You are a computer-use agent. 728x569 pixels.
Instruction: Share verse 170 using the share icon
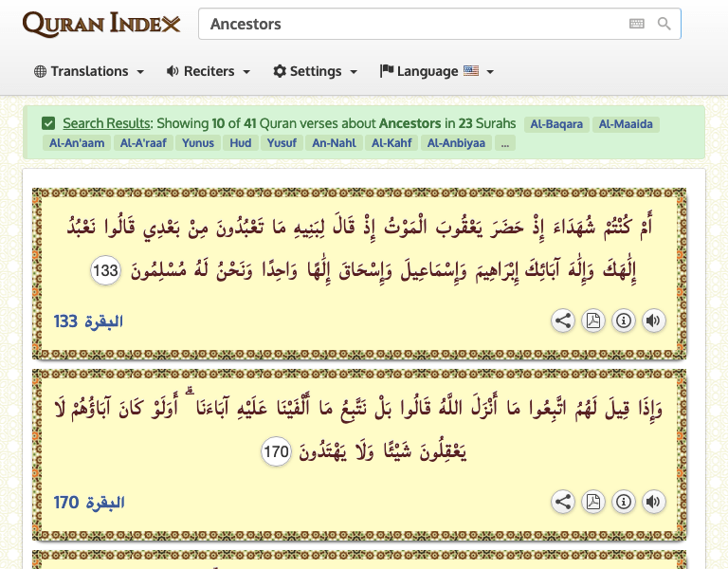point(563,502)
